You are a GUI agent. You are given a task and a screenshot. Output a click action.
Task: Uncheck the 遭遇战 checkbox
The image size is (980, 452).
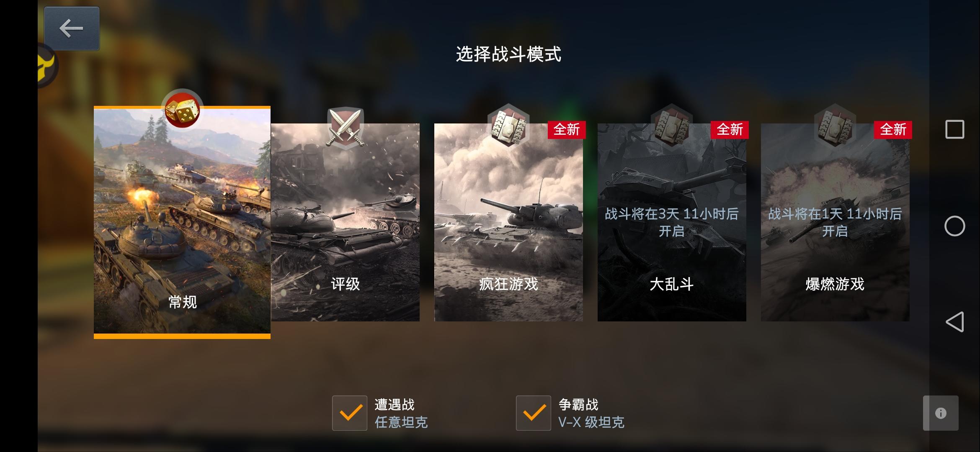pyautogui.click(x=350, y=413)
